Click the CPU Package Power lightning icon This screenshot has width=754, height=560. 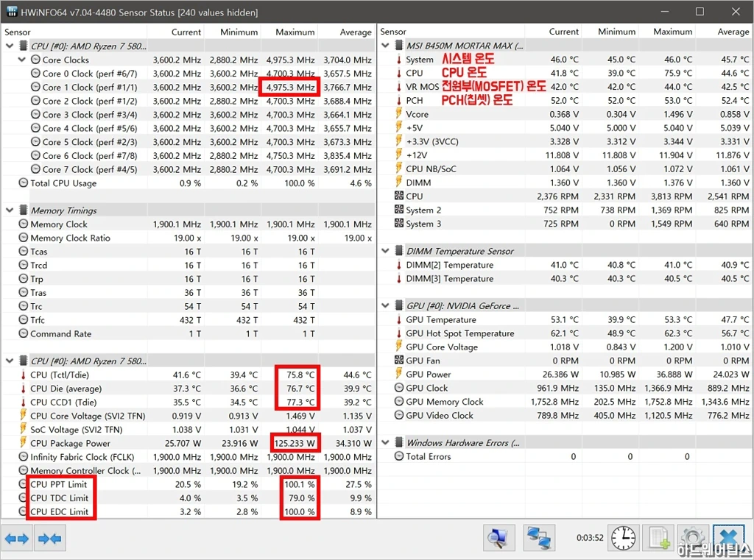23,443
